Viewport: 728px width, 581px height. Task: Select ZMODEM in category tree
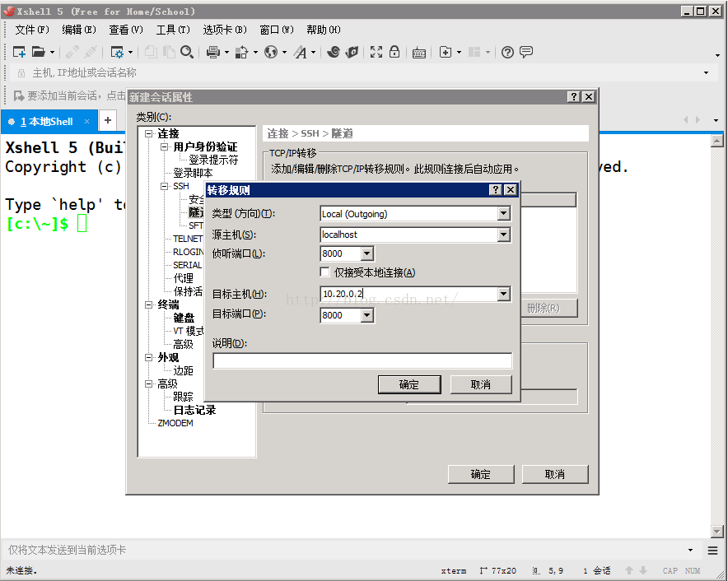175,423
